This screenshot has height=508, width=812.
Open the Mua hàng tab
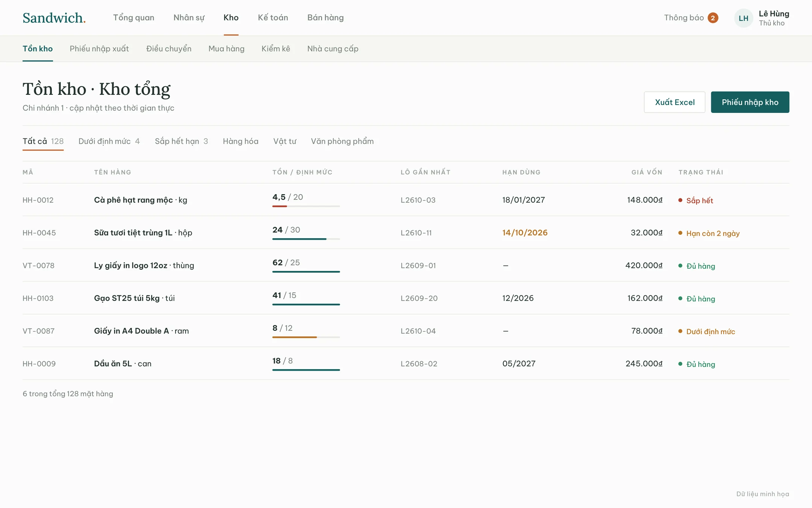pos(226,49)
